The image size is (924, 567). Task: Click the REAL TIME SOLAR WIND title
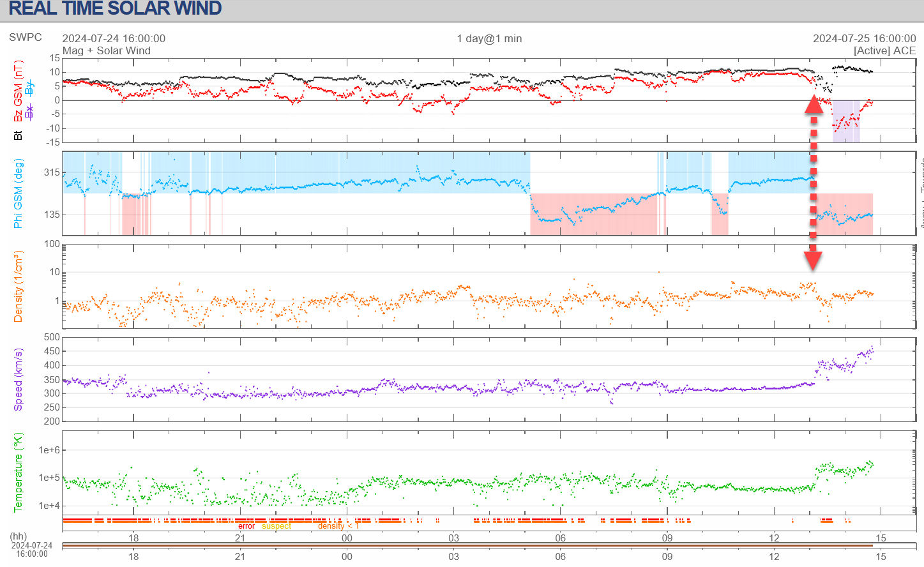coord(115,9)
